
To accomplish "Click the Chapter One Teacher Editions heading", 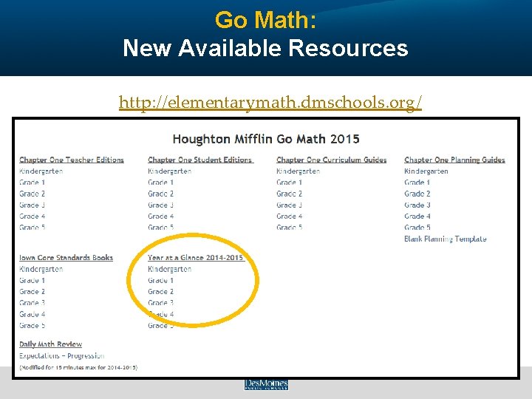I will [x=72, y=160].
